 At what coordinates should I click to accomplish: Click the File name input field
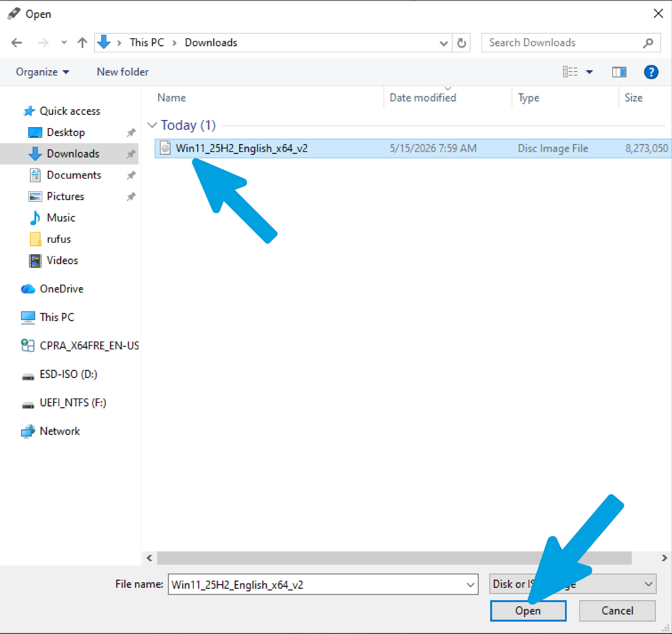[x=323, y=584]
